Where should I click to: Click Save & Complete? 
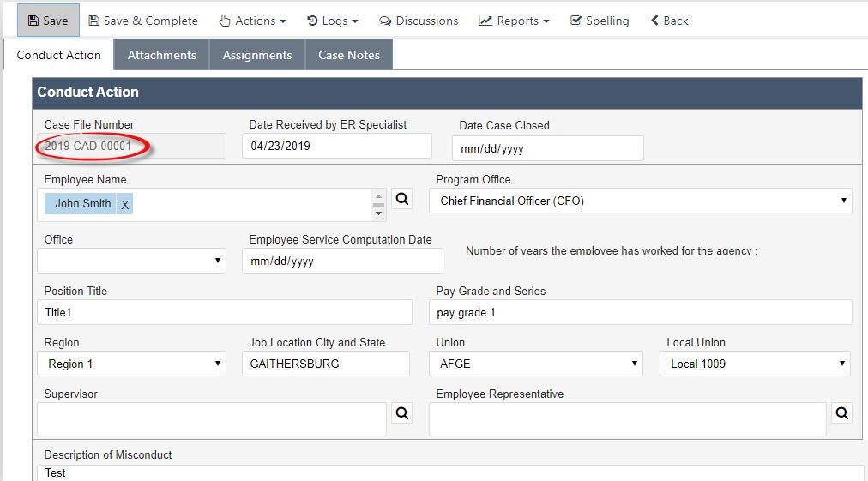click(143, 21)
